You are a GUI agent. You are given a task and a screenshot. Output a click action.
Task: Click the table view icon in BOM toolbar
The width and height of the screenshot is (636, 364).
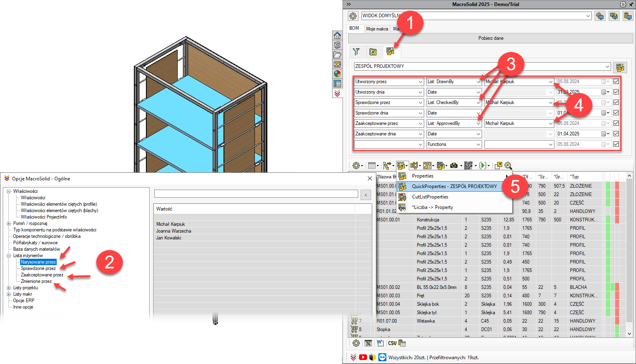click(x=372, y=166)
